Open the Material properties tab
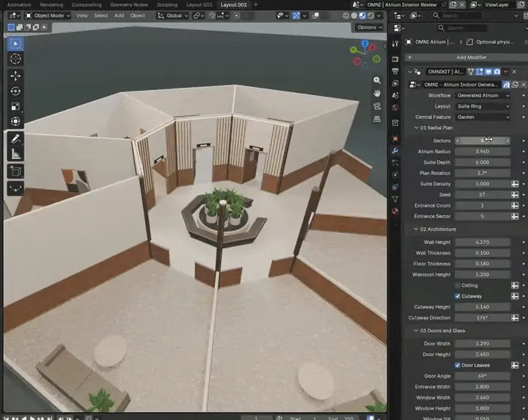The image size is (528, 420). pyautogui.click(x=395, y=211)
